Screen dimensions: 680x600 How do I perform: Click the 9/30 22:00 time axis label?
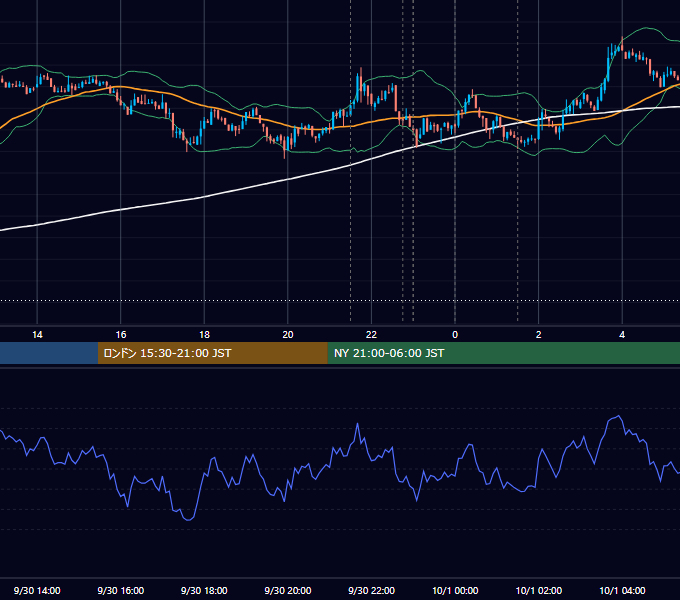click(371, 590)
